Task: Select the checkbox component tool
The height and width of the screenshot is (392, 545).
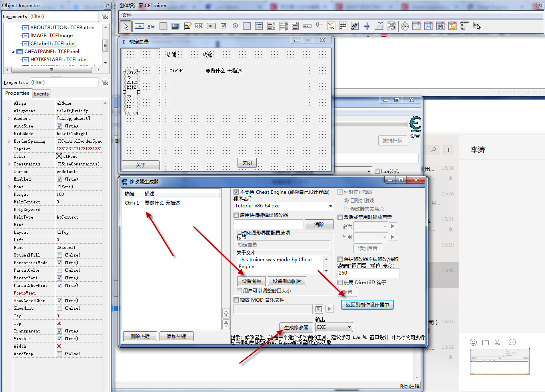Action: coord(223,26)
